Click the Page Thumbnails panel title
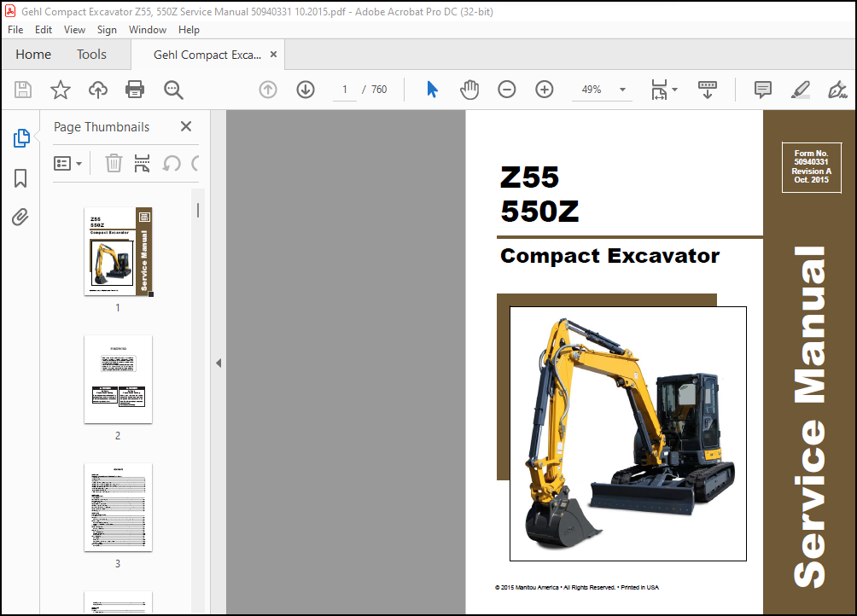The width and height of the screenshot is (857, 616). click(x=102, y=126)
